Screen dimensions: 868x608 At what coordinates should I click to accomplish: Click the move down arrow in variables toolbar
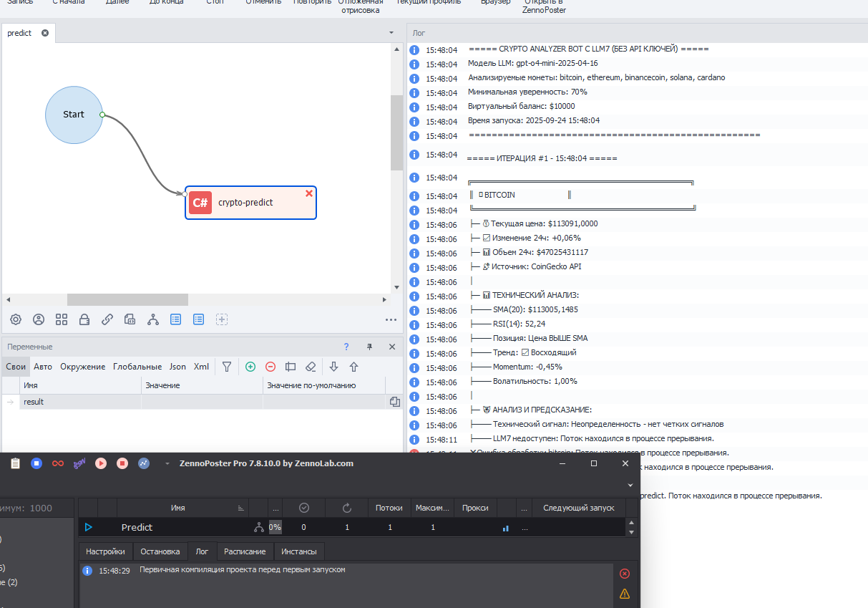[x=333, y=367]
